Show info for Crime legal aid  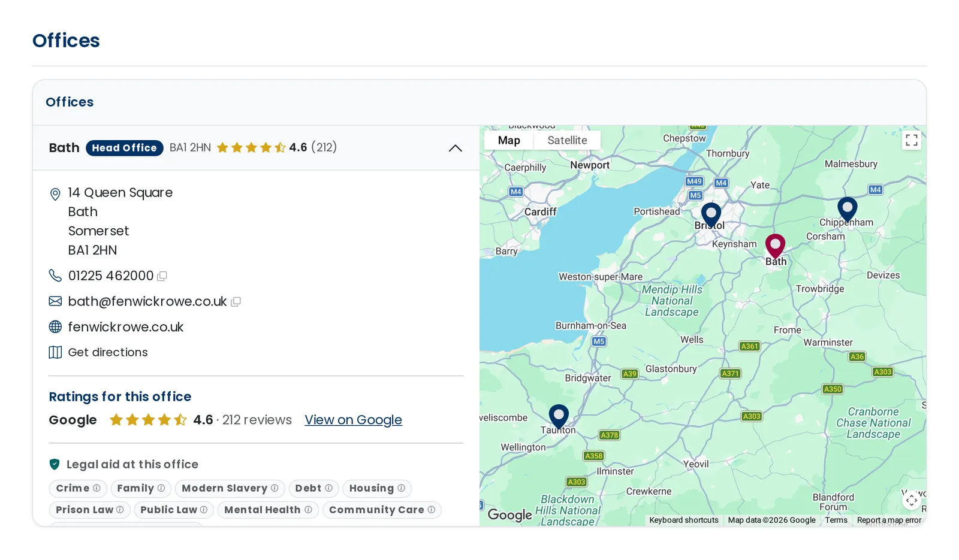[96, 488]
